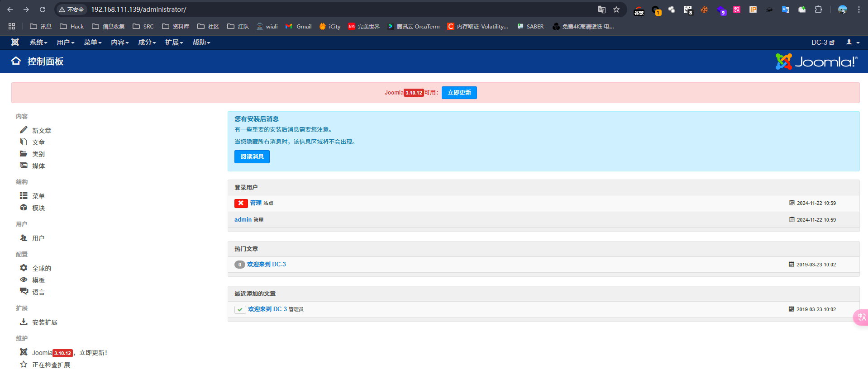This screenshot has width=868, height=374.
Task: Open Global configuration gear icon
Action: [24, 268]
